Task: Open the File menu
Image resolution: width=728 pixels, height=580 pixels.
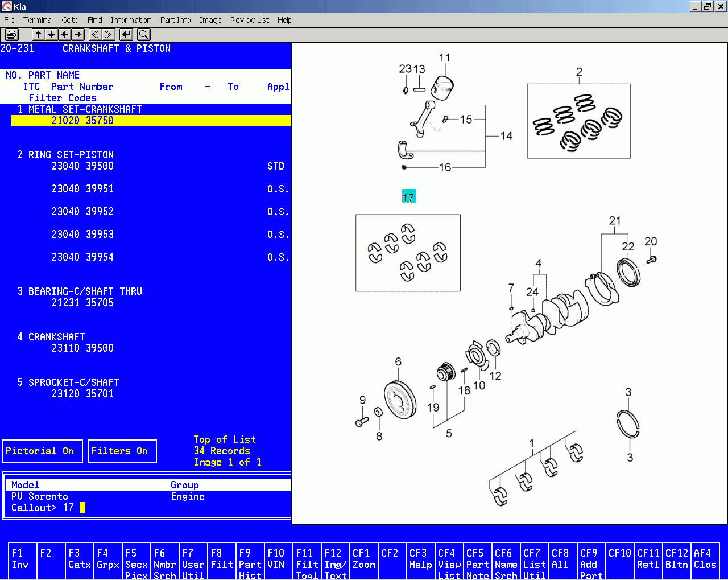Action: pyautogui.click(x=10, y=20)
